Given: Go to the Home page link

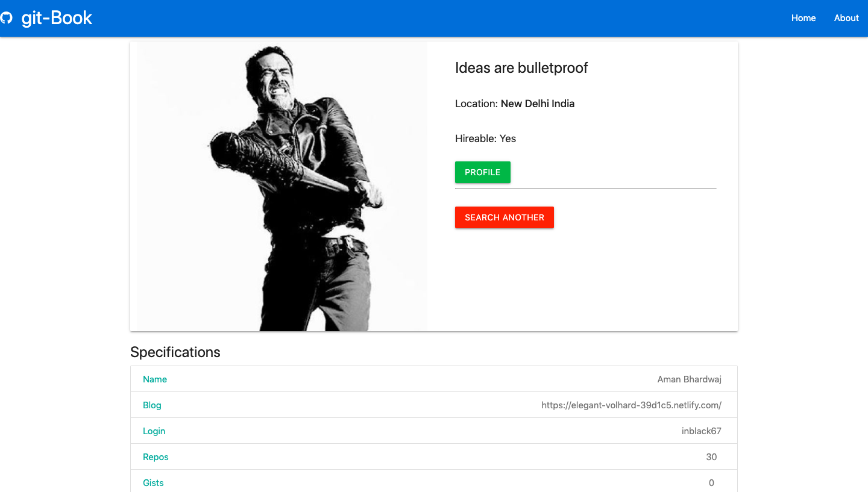Looking at the screenshot, I should click(x=804, y=18).
